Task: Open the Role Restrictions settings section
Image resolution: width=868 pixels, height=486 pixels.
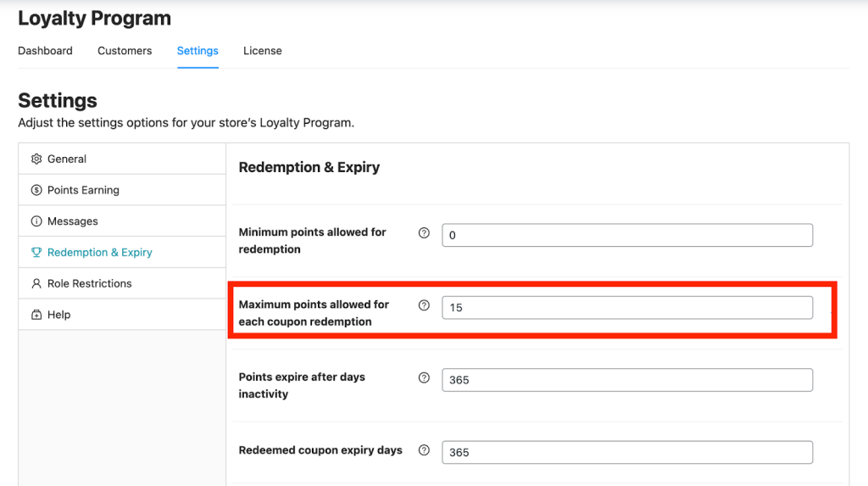Action: pos(89,283)
